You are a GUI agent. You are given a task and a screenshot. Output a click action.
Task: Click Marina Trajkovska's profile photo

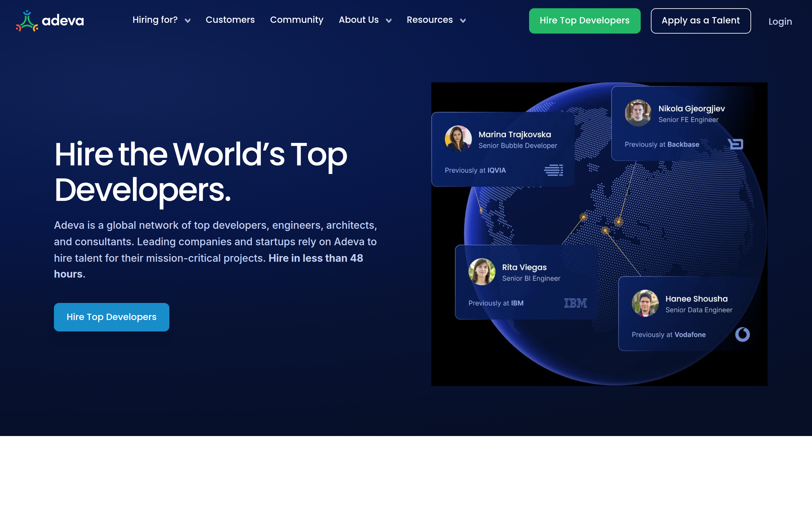click(458, 139)
